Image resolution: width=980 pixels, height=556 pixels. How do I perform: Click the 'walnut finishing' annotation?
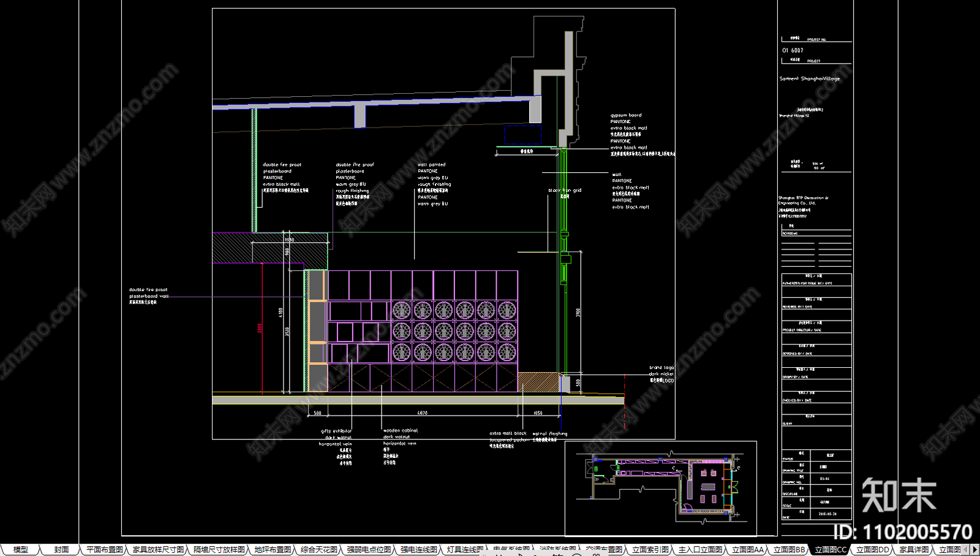click(x=550, y=433)
